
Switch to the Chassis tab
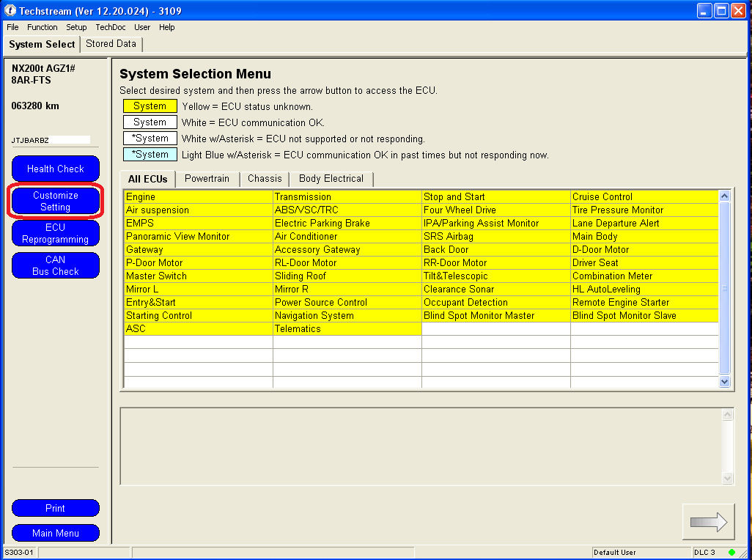[265, 179]
